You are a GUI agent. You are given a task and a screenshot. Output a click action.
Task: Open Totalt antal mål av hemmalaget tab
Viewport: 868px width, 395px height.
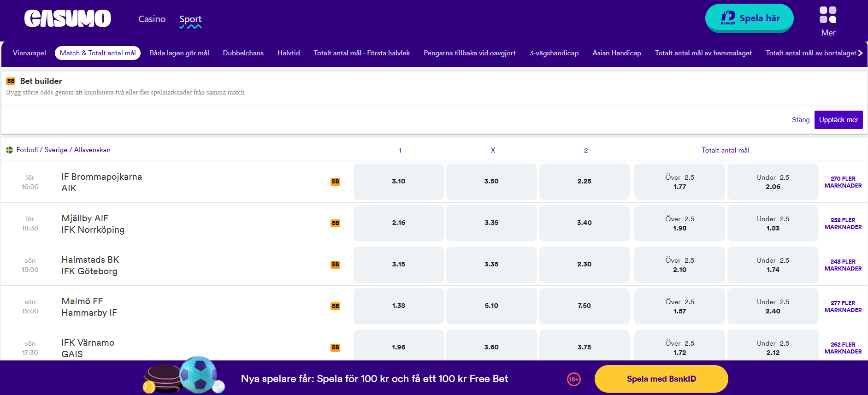point(703,53)
